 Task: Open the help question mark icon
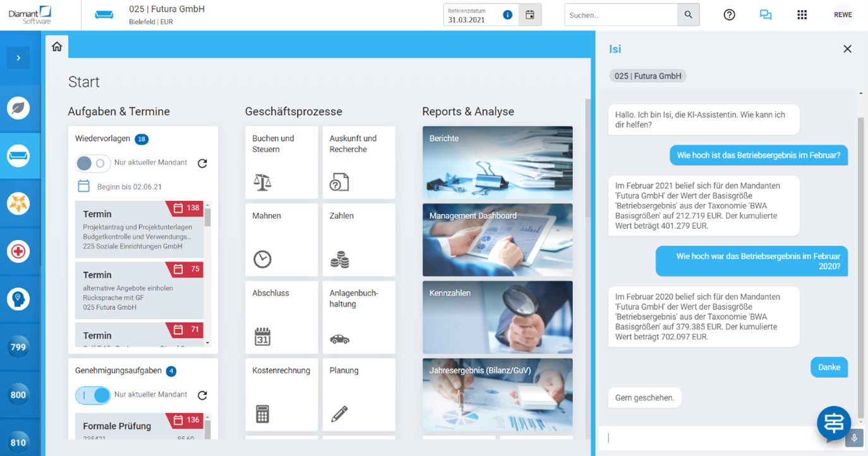pyautogui.click(x=729, y=15)
